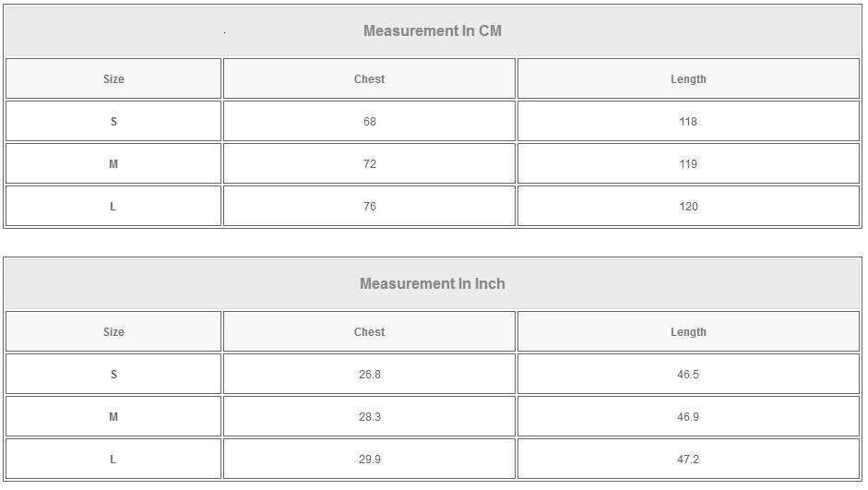Select the Length header in the Inch table
Image resolution: width=868 pixels, height=490 pixels.
tap(688, 332)
